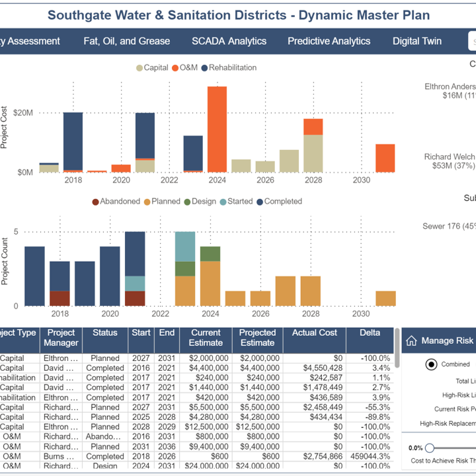Image resolution: width=476 pixels, height=476 pixels.
Task: Click the Capital legend marker
Action: [139, 67]
